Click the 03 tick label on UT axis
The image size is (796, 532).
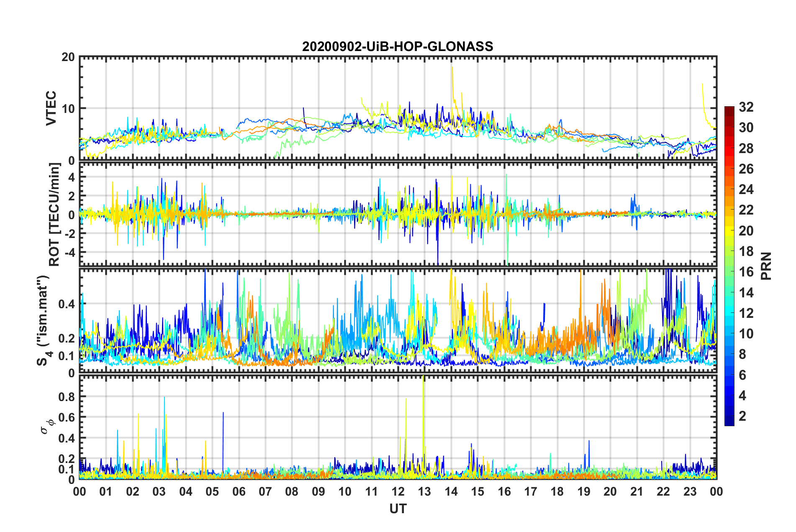159,491
